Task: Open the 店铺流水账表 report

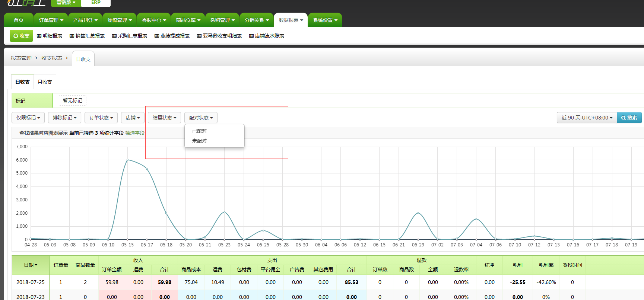Action: [267, 36]
